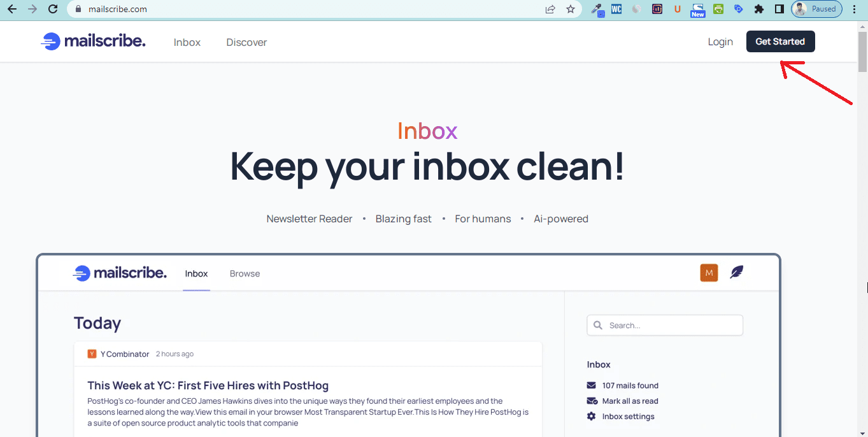
Task: Click the mailscribe logo in app preview
Action: click(120, 273)
